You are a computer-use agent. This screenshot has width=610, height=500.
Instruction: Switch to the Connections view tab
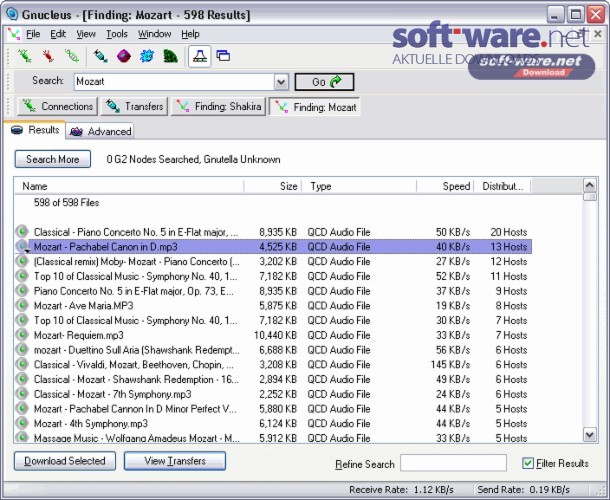(57, 106)
